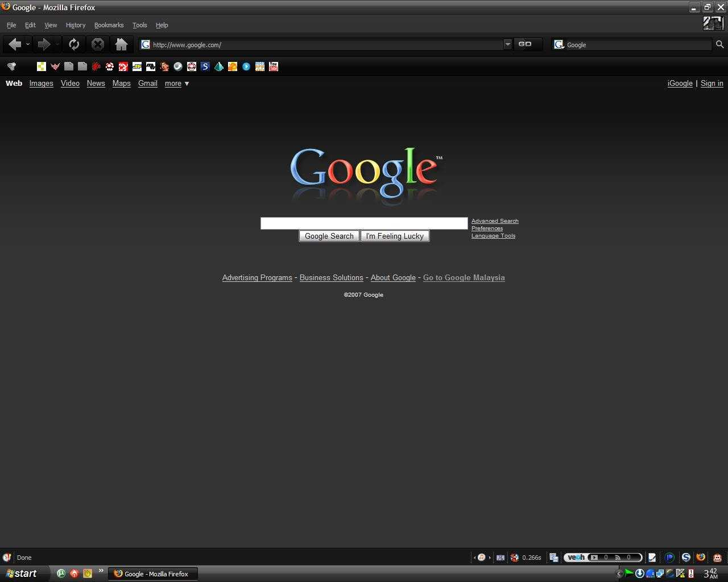
Task: Click the Veoh video counter
Action: click(x=599, y=558)
